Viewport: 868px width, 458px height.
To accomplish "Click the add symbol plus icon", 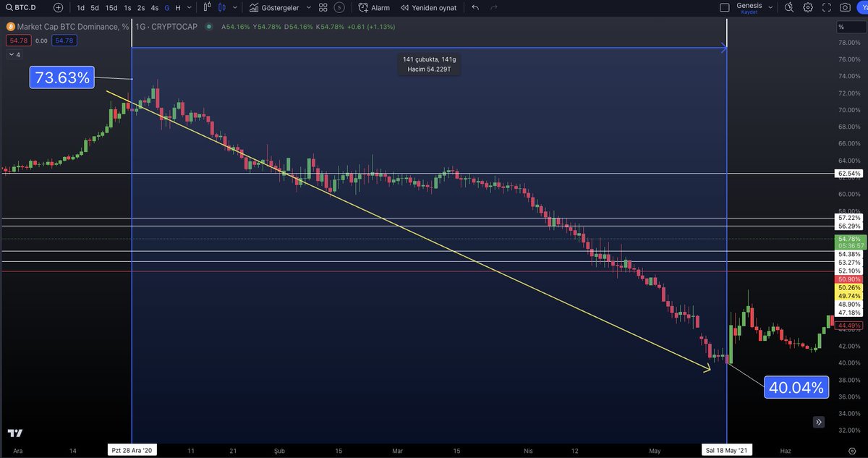I will point(58,7).
